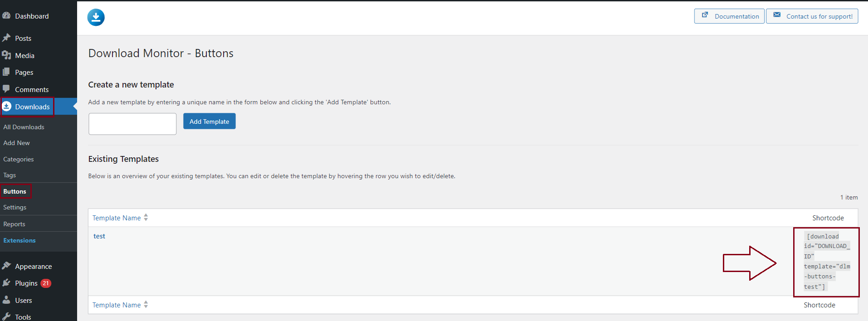Sort using bottom Template Name arrows

146,305
